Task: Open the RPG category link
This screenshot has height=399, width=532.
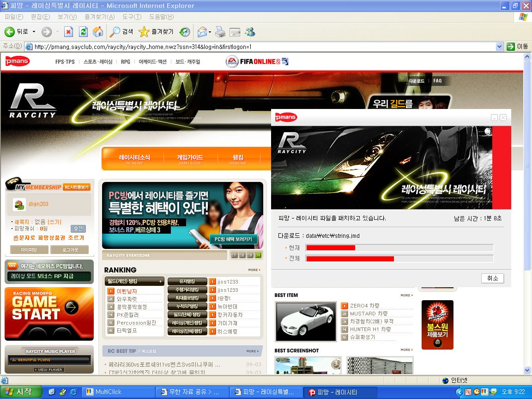Action: click(x=126, y=62)
